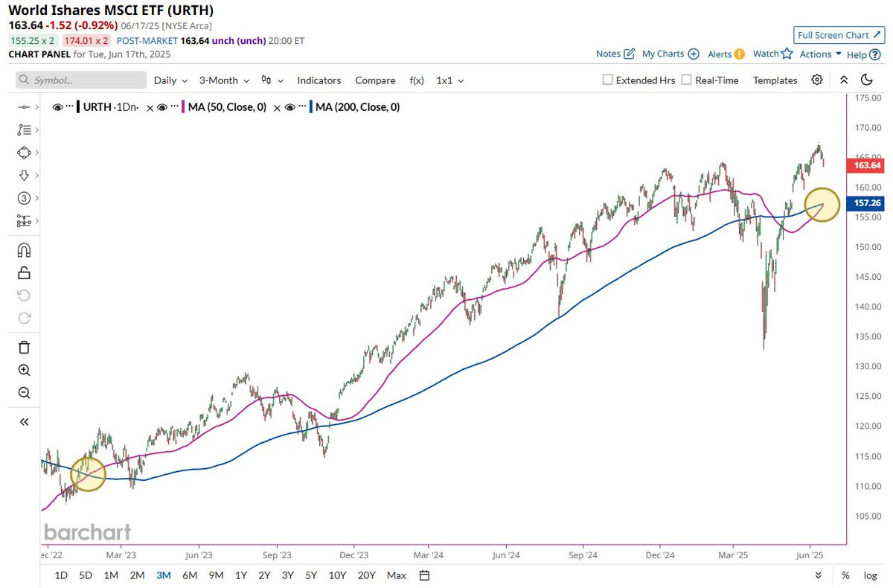Switch to dark mode moon icon
The image size is (893, 588).
click(x=866, y=80)
